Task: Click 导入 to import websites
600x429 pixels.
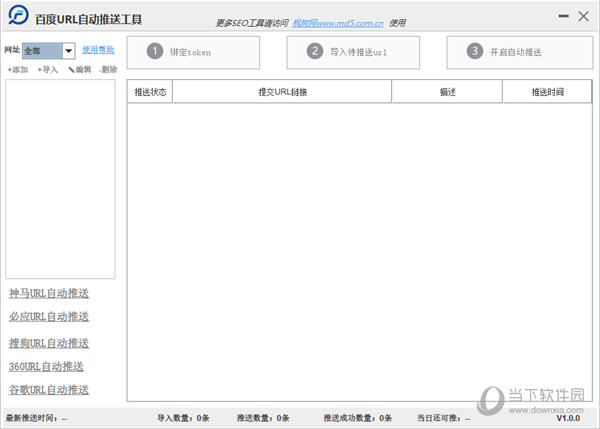Action: click(48, 69)
